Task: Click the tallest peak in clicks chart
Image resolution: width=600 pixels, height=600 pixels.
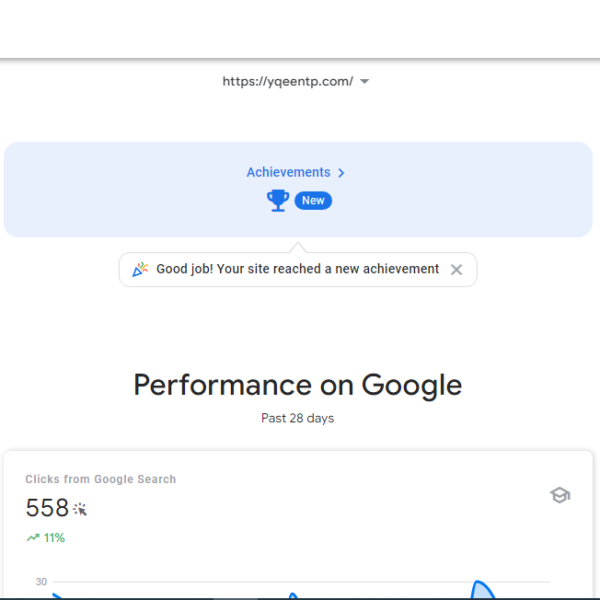Action: tap(481, 589)
